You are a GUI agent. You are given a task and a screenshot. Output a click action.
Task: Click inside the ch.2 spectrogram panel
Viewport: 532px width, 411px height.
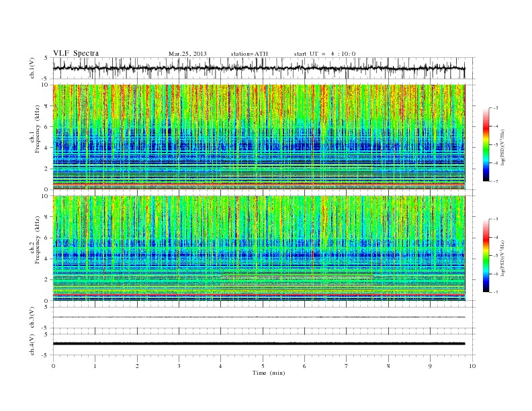tap(259, 248)
